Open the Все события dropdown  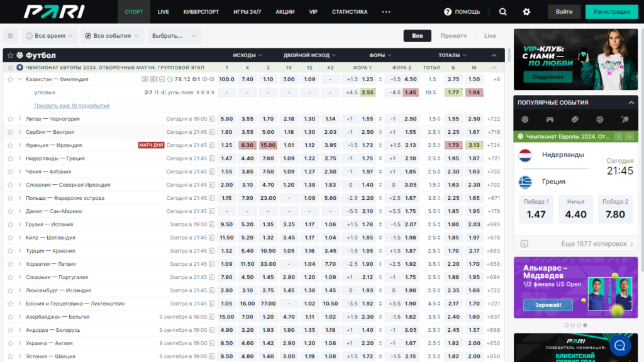(x=112, y=36)
